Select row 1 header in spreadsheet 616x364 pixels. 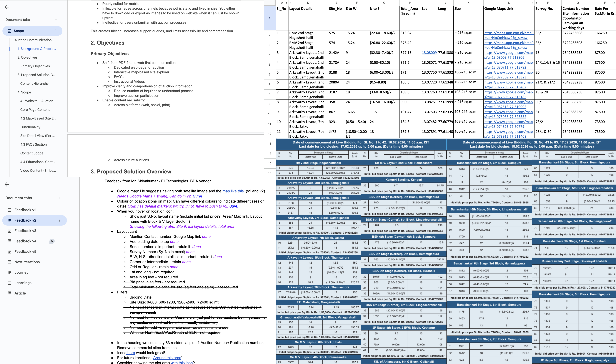(x=270, y=18)
